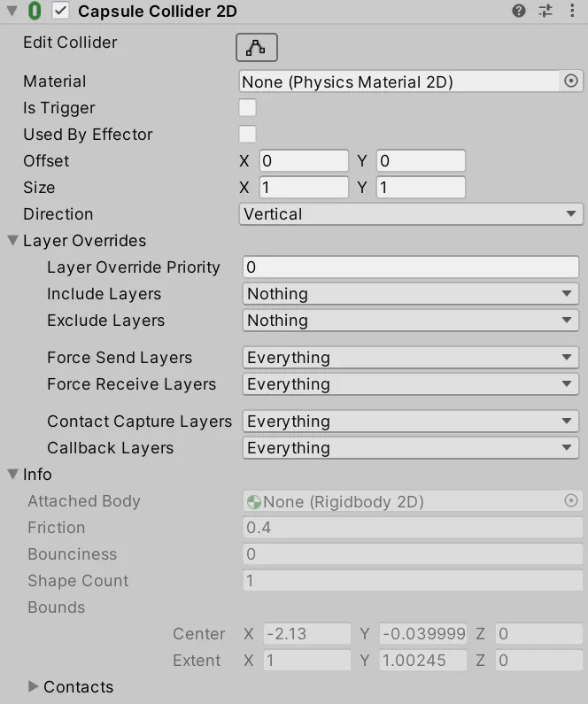
Task: Open the component three-dot options menu
Action: [x=571, y=12]
